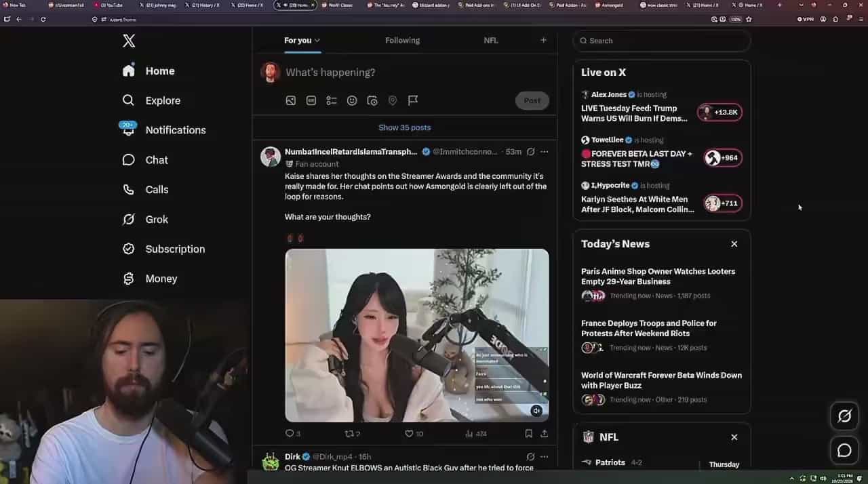Insert a GIF into post
Screen dimensions: 868x484
click(x=311, y=100)
